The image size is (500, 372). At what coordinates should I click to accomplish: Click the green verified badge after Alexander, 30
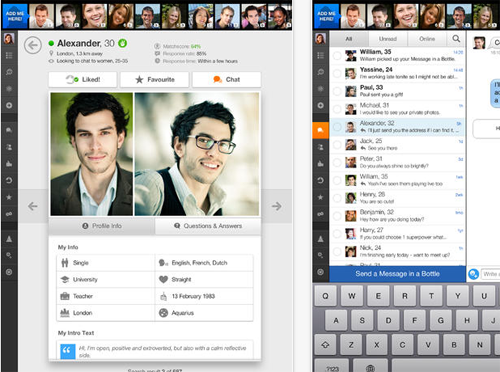(123, 43)
